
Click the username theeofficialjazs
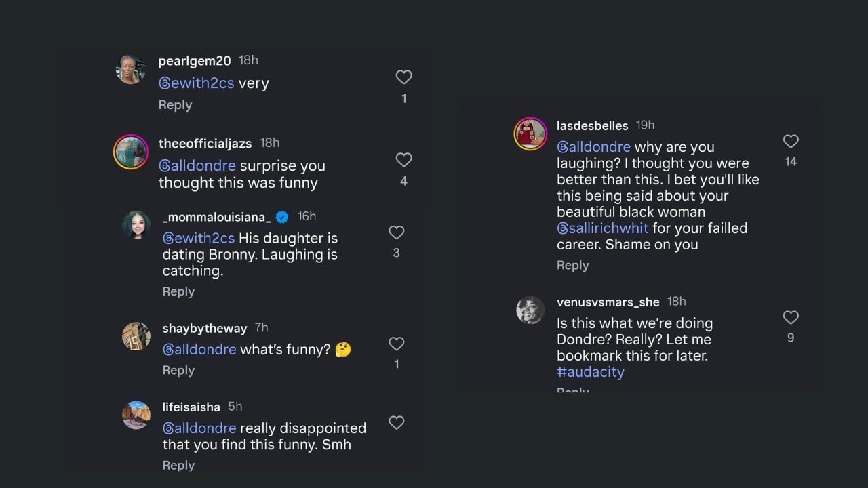coord(205,143)
